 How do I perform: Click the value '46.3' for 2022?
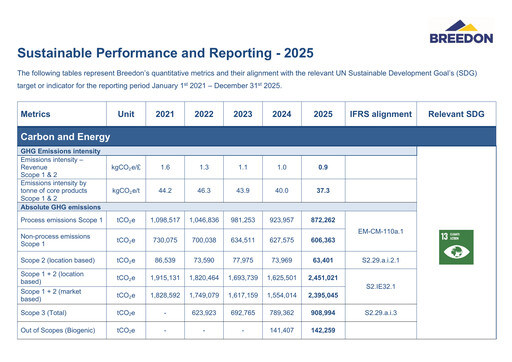pos(204,190)
